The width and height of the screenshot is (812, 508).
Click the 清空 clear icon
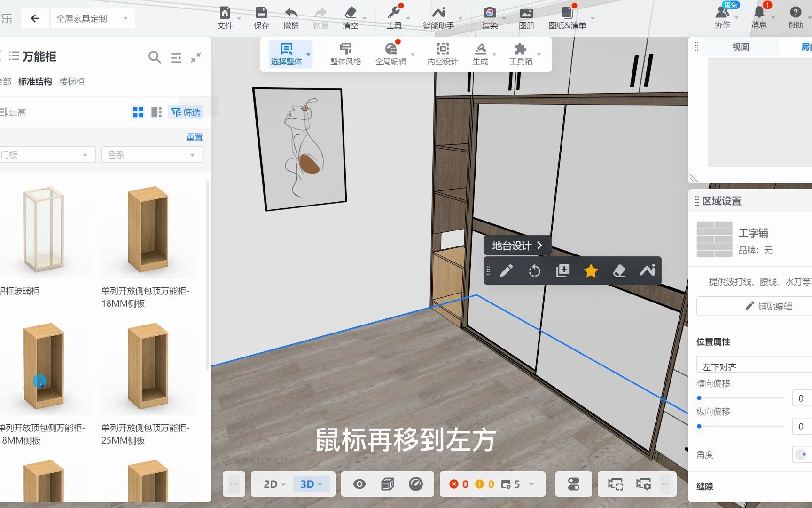[x=350, y=13]
